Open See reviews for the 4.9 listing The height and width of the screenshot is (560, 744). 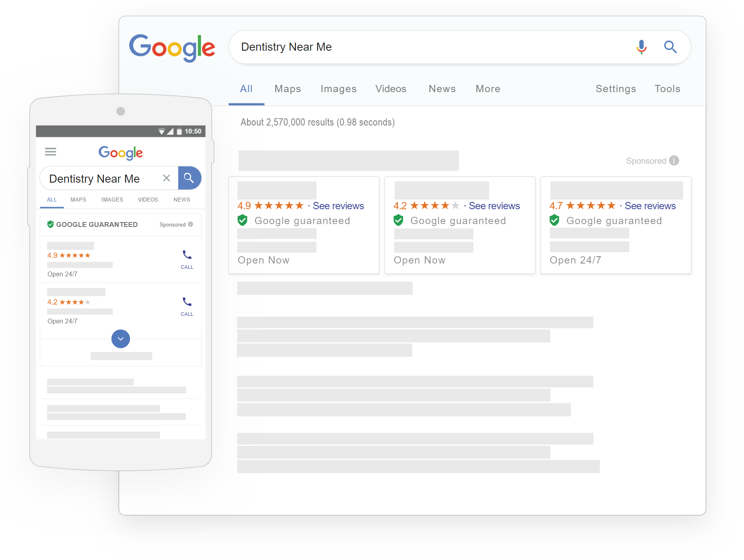point(338,206)
